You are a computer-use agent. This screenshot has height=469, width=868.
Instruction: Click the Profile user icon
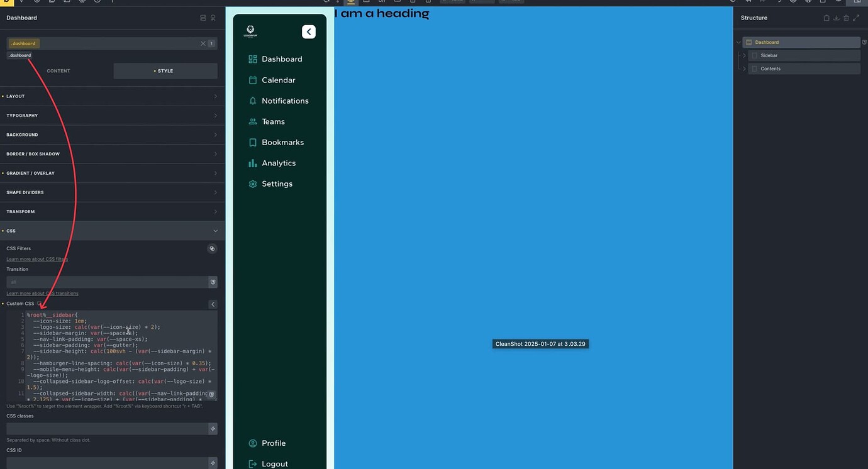(253, 443)
